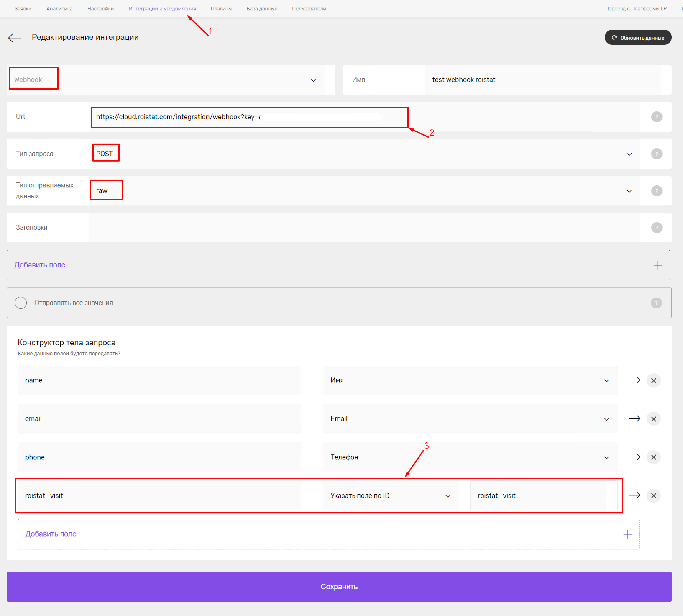Go back using the left arrow icon
Screen dimensions: 683x616
15,38
